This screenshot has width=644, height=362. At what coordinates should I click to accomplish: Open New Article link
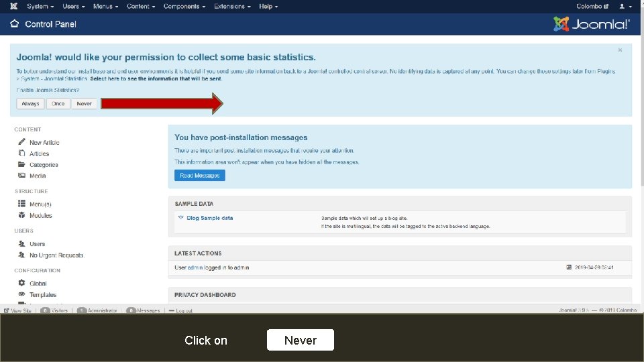pyautogui.click(x=44, y=142)
